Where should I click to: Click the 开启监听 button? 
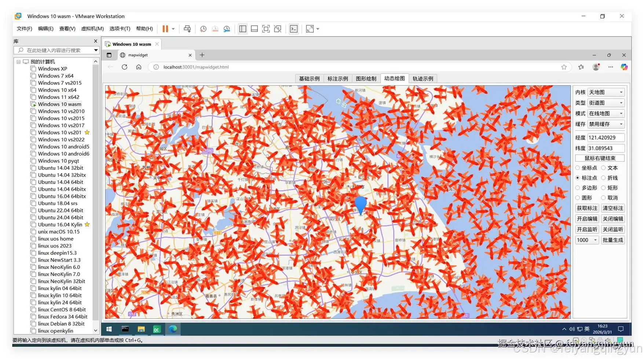tap(587, 229)
